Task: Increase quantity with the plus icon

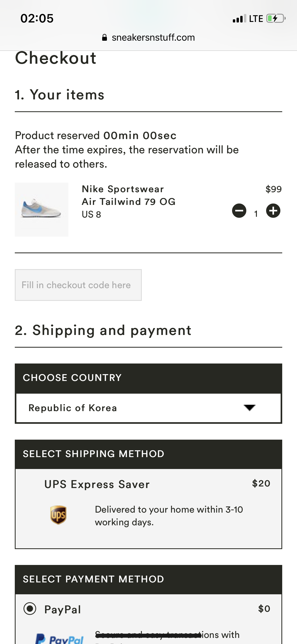Action: tap(273, 211)
